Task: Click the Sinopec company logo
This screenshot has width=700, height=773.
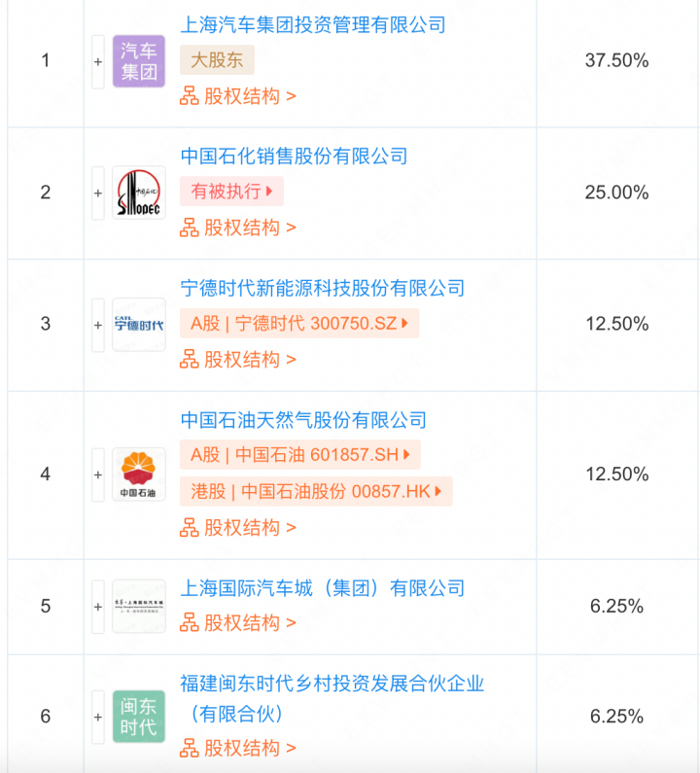Action: [x=139, y=193]
